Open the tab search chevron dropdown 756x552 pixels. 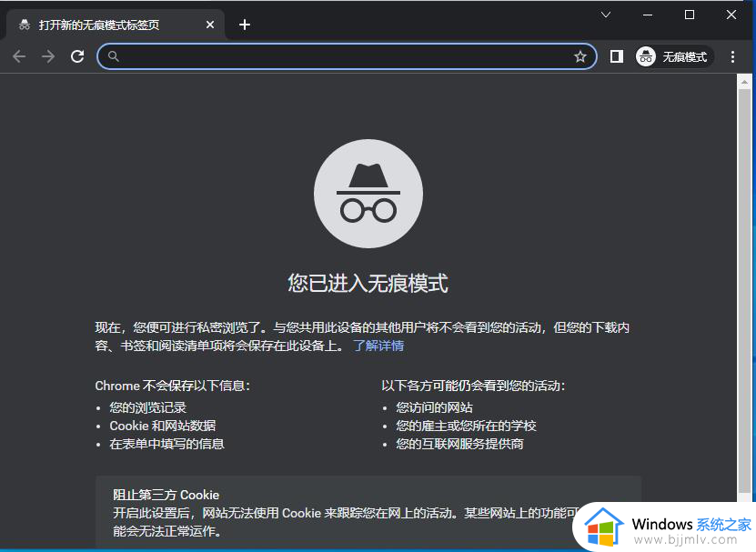point(606,15)
